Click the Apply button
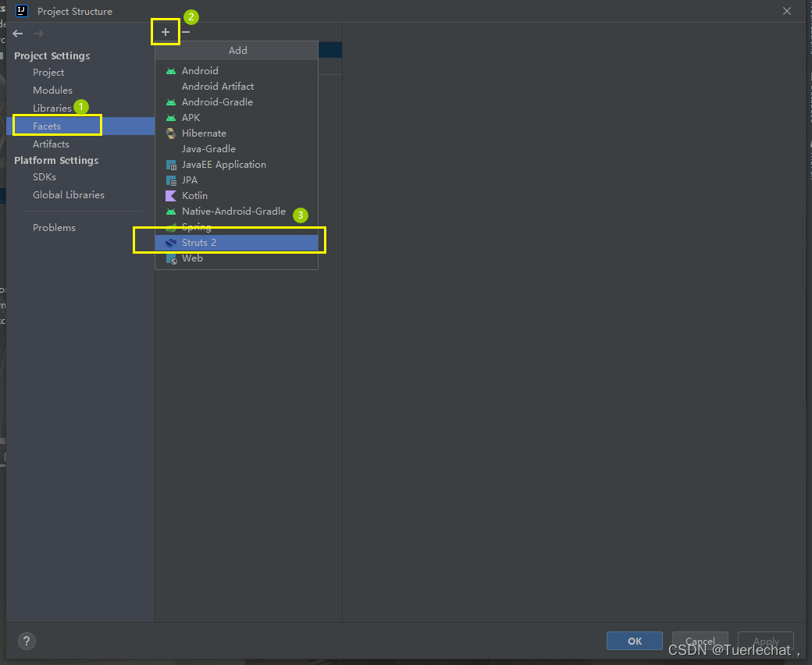 click(766, 642)
